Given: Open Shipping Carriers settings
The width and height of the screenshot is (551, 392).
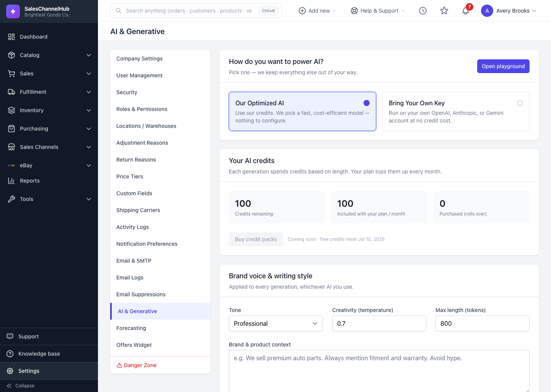Looking at the screenshot, I should pos(160,210).
